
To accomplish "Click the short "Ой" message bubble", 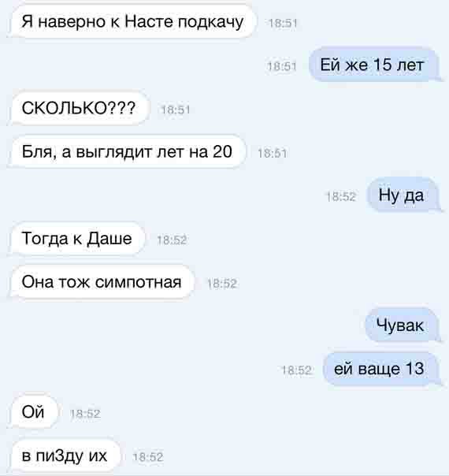I will pos(34,412).
